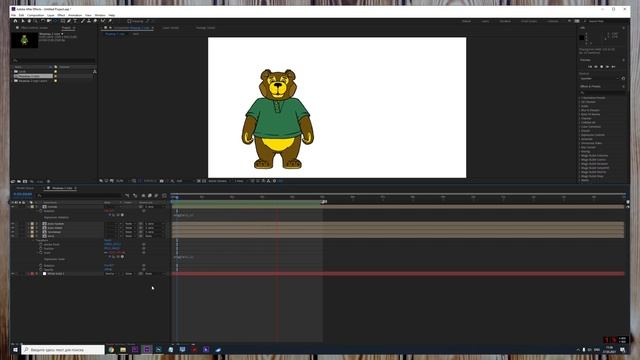
Task: Switch to the Standard workspace
Action: tap(505, 21)
